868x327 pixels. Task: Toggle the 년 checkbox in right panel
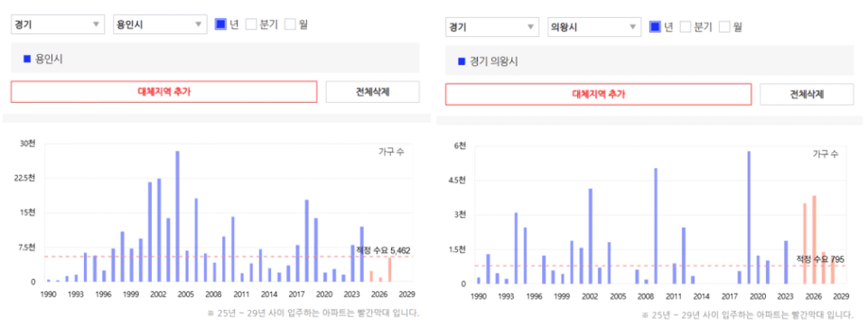[655, 26]
